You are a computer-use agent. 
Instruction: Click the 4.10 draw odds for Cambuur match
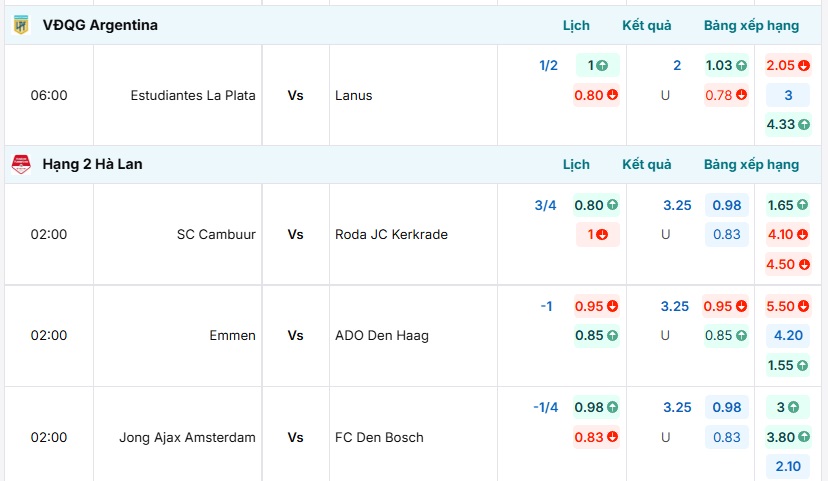[x=787, y=235]
